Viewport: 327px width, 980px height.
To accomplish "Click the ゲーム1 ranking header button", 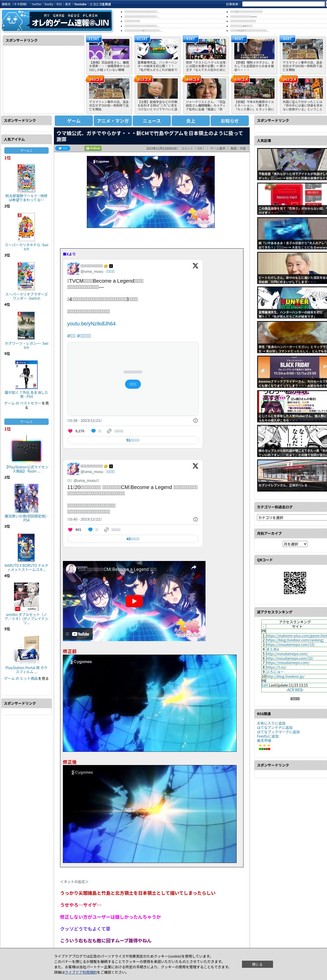I will click(26, 150).
